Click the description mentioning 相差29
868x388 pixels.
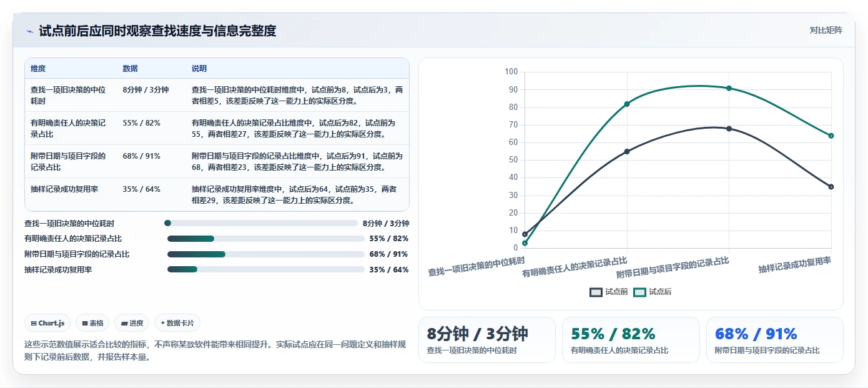pyautogui.click(x=297, y=194)
